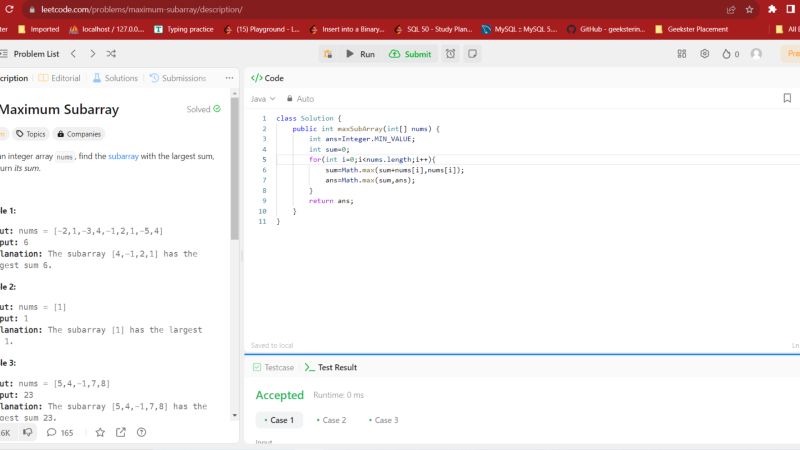This screenshot has height=450, width=800.
Task: Submit the solution
Action: point(411,54)
